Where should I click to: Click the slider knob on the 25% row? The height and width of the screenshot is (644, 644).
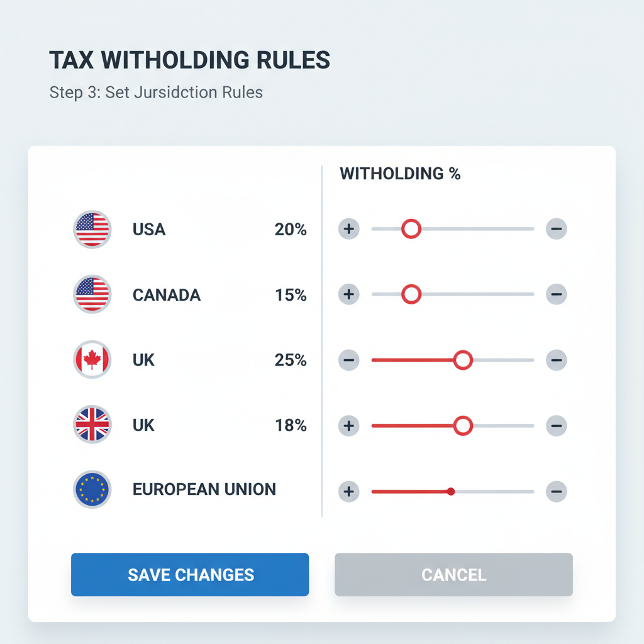click(x=463, y=360)
